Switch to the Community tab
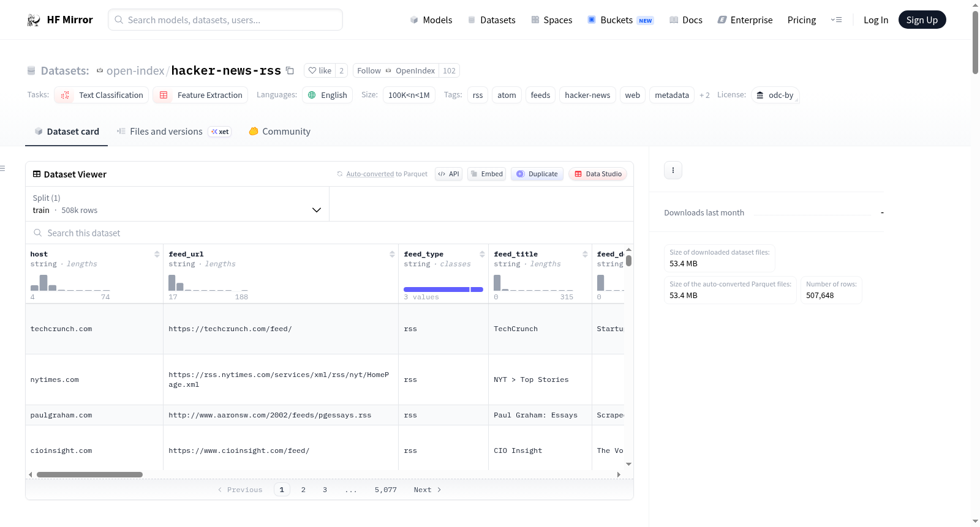This screenshot has width=980, height=527. point(280,132)
